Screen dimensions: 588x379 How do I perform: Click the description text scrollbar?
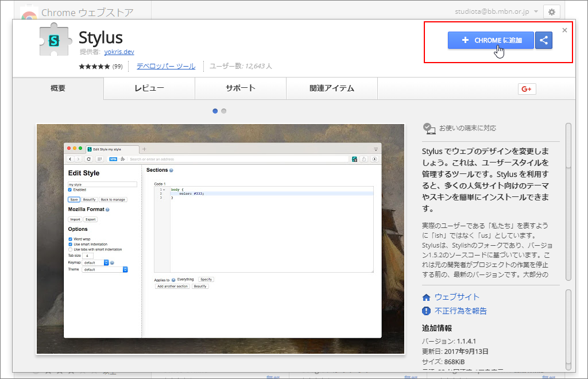click(568, 202)
